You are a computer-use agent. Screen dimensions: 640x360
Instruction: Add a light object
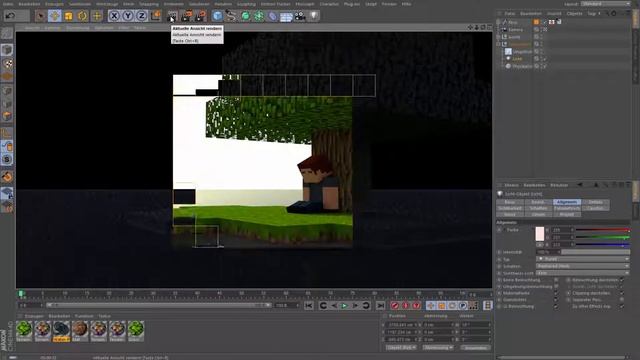pyautogui.click(x=314, y=16)
